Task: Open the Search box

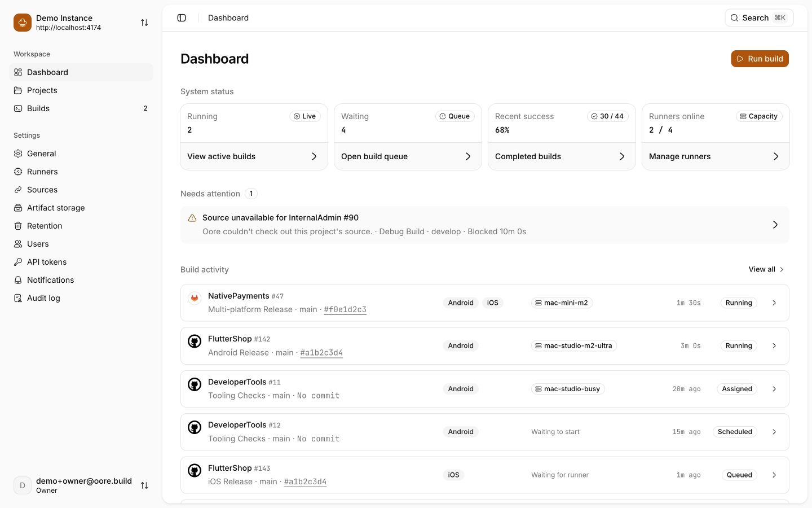Action: [759, 18]
